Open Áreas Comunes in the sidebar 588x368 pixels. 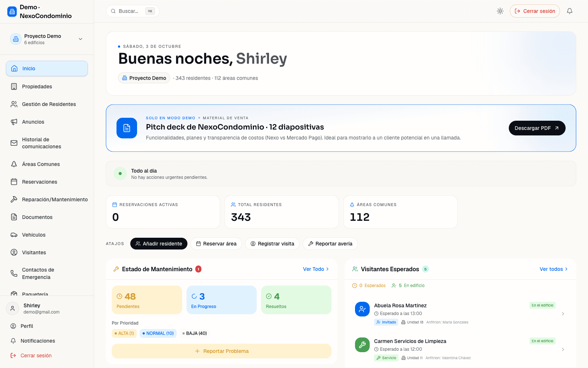(47, 164)
